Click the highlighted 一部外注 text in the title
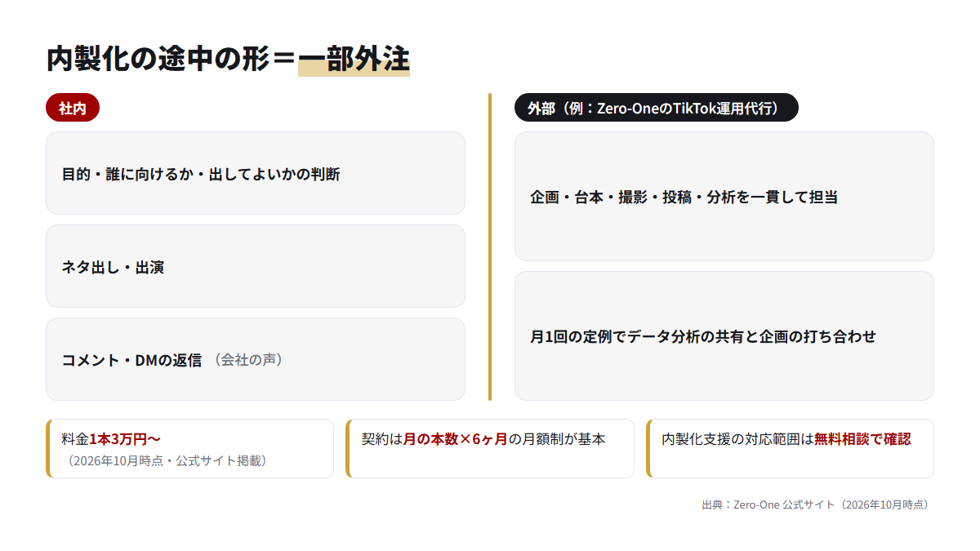Image resolution: width=980 pixels, height=551 pixels. pyautogui.click(x=354, y=60)
